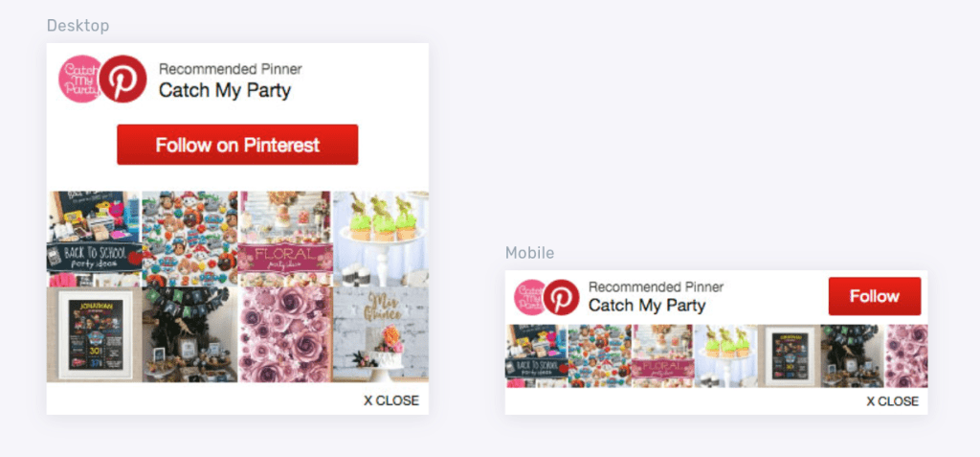The height and width of the screenshot is (457, 980).
Task: Open the dinosaur party table pin in desktop grid
Action: 190,334
